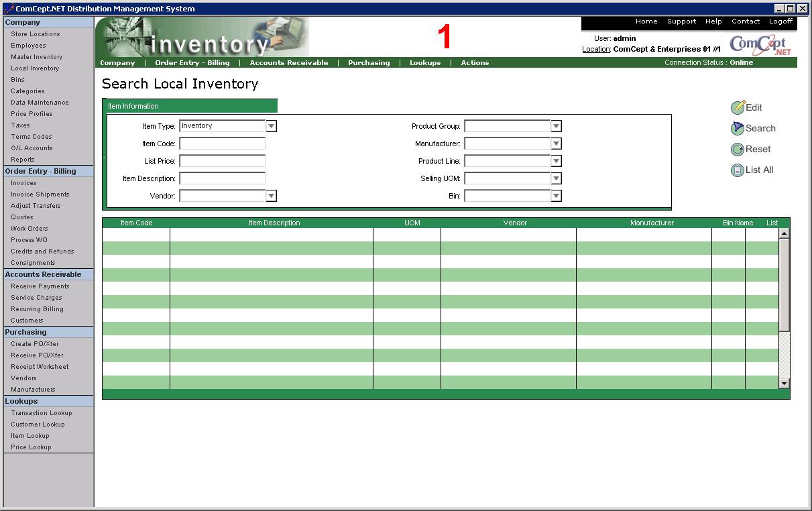Image resolution: width=812 pixels, height=511 pixels.
Task: Go to Invoices in the sidebar
Action: tap(23, 183)
